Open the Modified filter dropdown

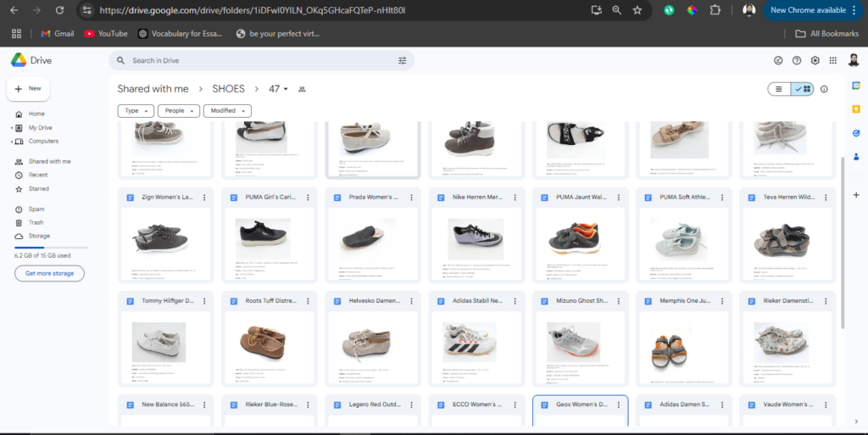pyautogui.click(x=227, y=111)
